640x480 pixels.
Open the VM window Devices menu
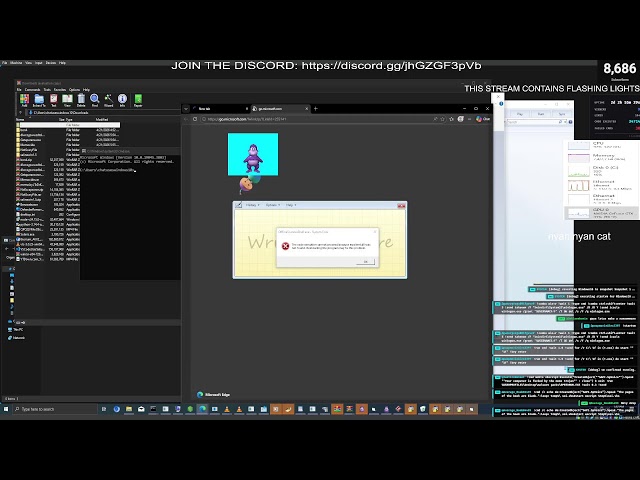click(51, 63)
